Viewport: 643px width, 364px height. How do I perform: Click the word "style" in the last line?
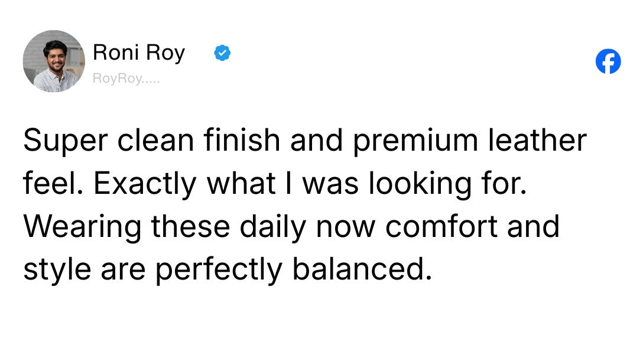coord(57,270)
